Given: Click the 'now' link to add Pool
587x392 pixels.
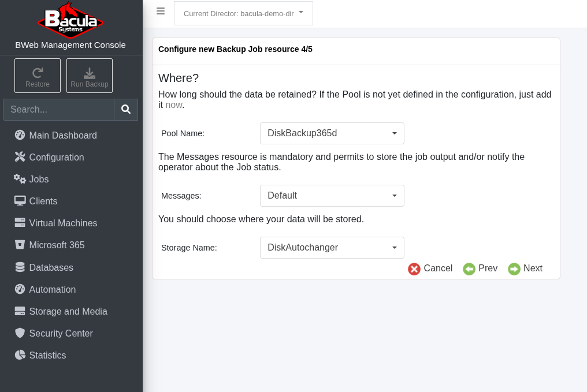Looking at the screenshot, I should click(x=173, y=105).
